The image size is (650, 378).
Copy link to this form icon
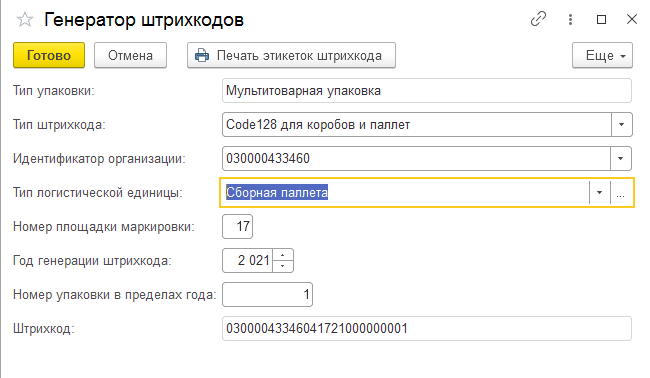point(538,19)
